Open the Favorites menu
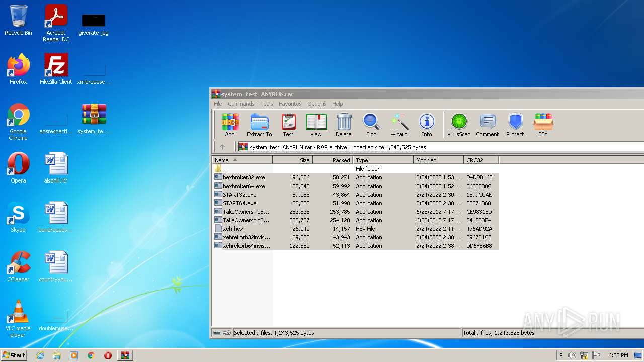Viewport: 644px width, 362px height. click(290, 104)
